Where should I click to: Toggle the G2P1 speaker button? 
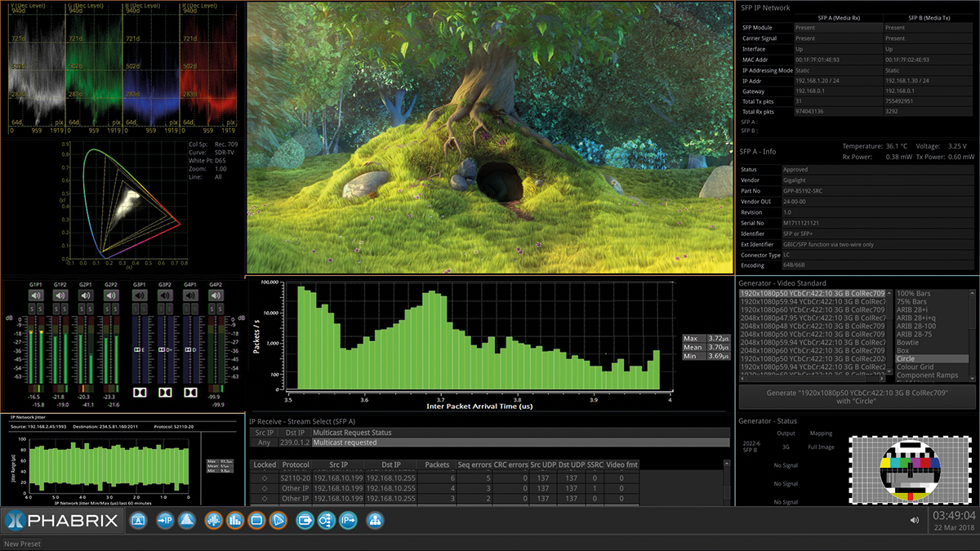(x=86, y=295)
